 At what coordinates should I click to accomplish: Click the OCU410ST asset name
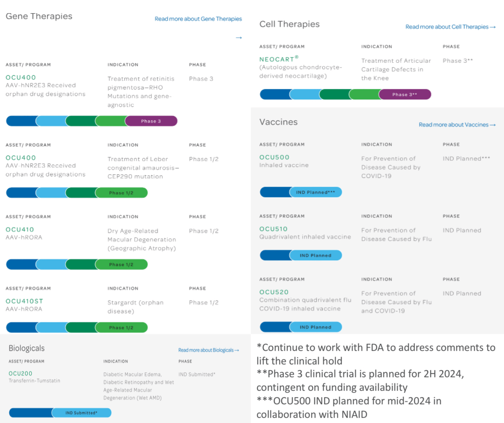[24, 301]
